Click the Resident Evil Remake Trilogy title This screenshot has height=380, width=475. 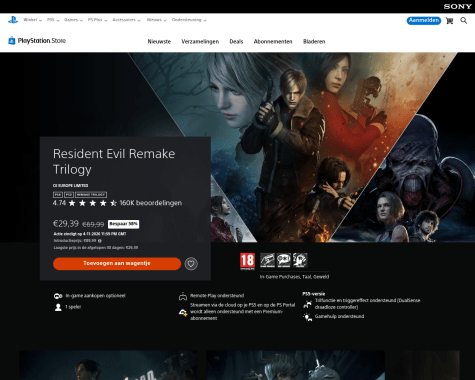(x=114, y=161)
